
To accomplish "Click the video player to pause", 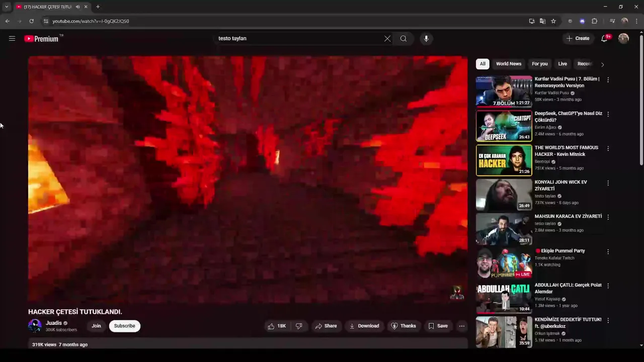I will pos(248,178).
